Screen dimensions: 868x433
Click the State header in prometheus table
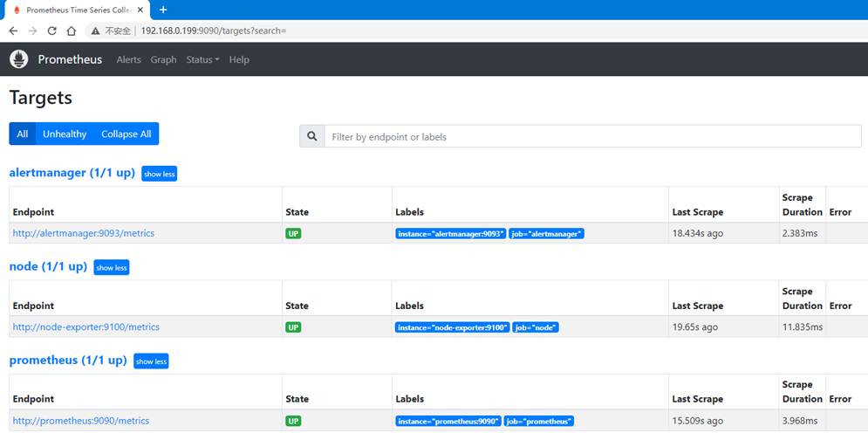click(297, 399)
